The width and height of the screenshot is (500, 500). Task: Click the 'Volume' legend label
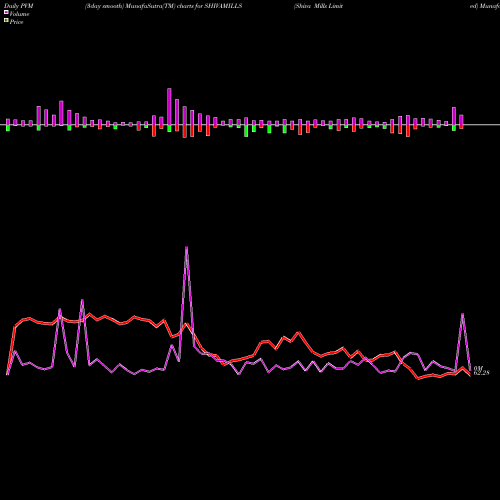(19, 14)
